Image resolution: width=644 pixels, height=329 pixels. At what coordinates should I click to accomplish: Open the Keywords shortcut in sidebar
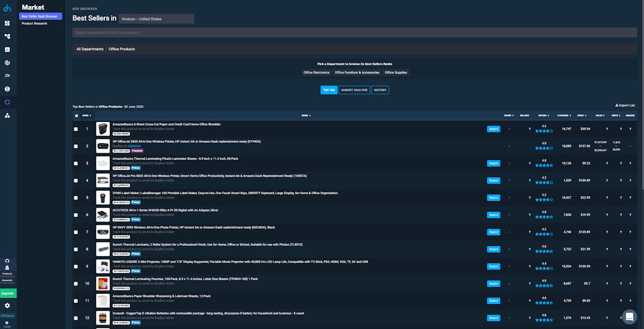click(7, 280)
